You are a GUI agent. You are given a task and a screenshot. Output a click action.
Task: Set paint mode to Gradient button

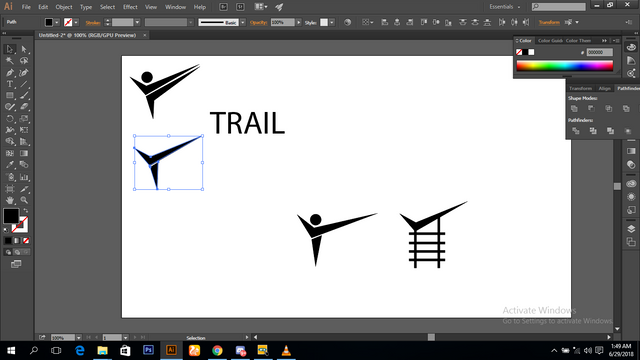(x=17, y=241)
